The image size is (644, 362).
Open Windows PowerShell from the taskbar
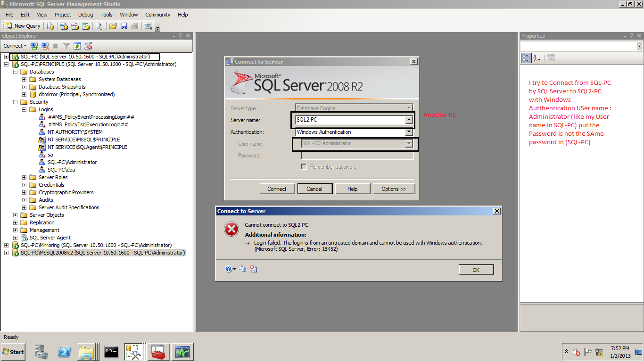(x=65, y=352)
